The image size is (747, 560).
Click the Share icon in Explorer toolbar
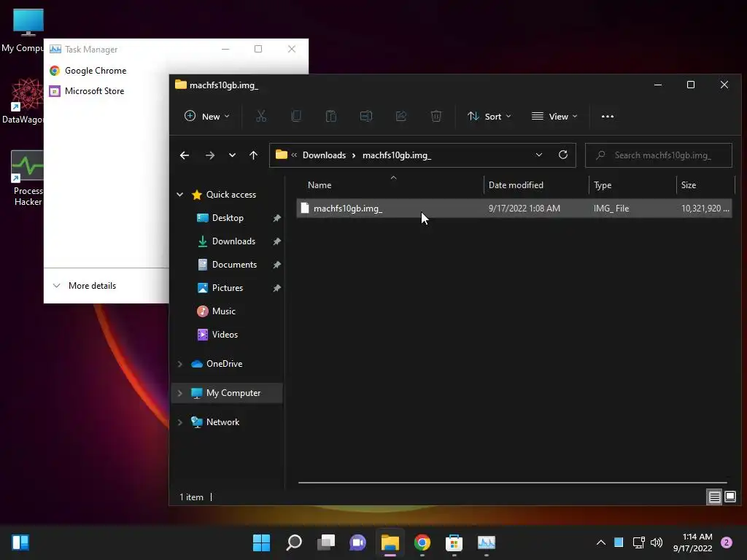pyautogui.click(x=401, y=116)
